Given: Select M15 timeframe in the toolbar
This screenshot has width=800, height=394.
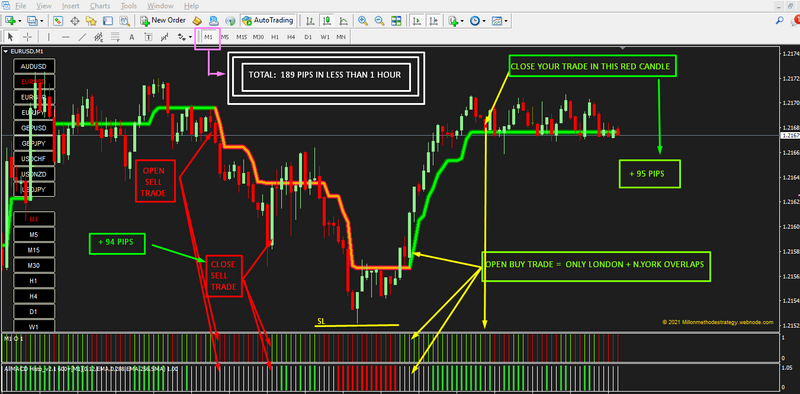Looking at the screenshot, I should tap(241, 37).
